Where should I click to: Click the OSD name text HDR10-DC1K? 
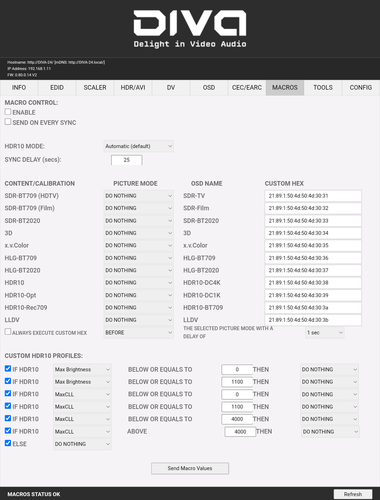tap(202, 295)
